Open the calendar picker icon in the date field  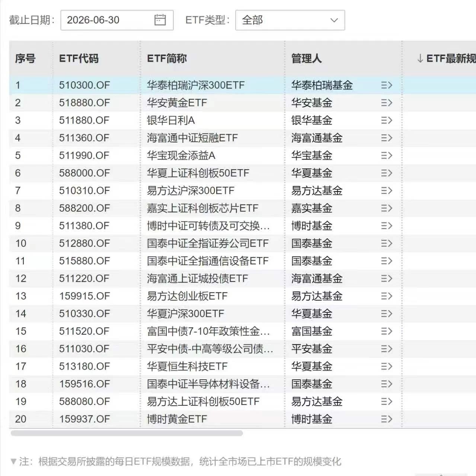pos(160,20)
